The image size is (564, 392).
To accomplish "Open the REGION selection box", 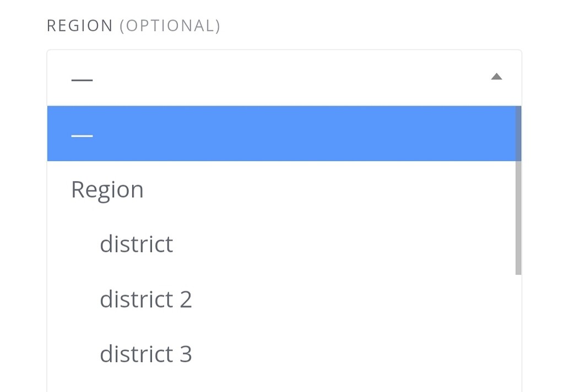I will (275, 77).
